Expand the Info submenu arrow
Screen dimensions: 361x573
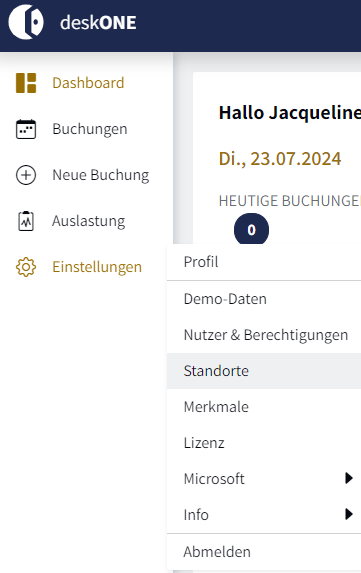click(x=349, y=514)
